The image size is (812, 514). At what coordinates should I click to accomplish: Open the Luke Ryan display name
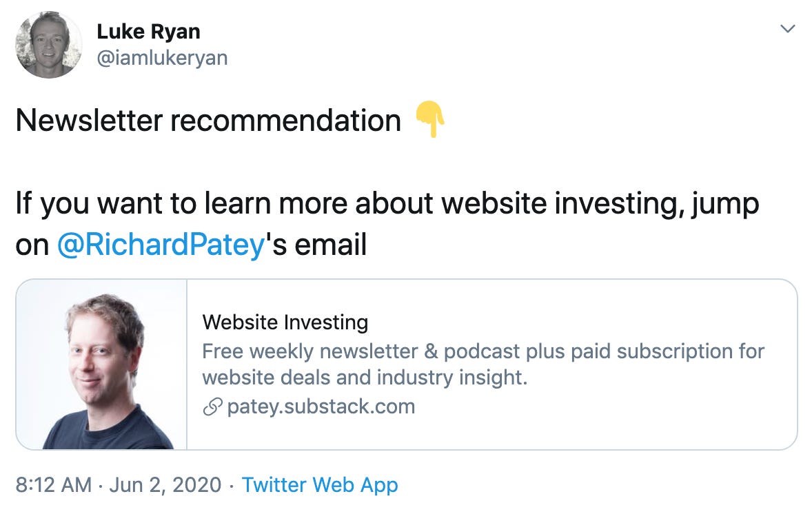pyautogui.click(x=149, y=32)
